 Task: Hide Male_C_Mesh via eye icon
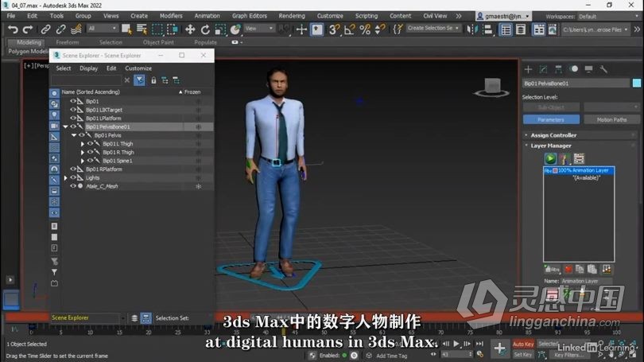(72, 185)
